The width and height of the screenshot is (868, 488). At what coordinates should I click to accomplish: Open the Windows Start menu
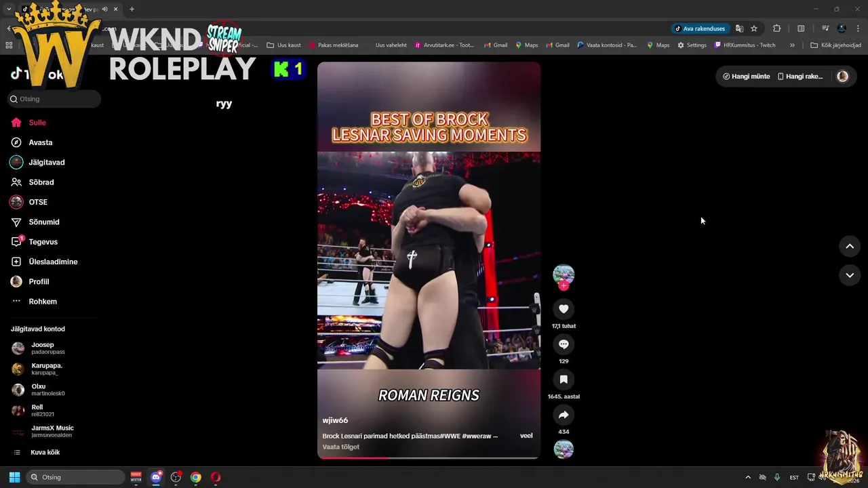14,477
